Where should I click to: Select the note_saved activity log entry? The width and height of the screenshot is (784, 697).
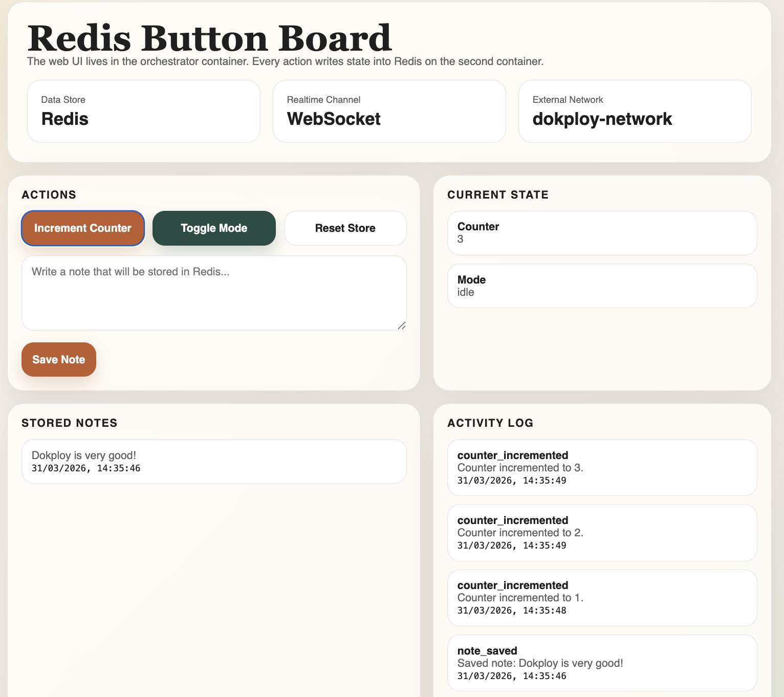tap(602, 663)
